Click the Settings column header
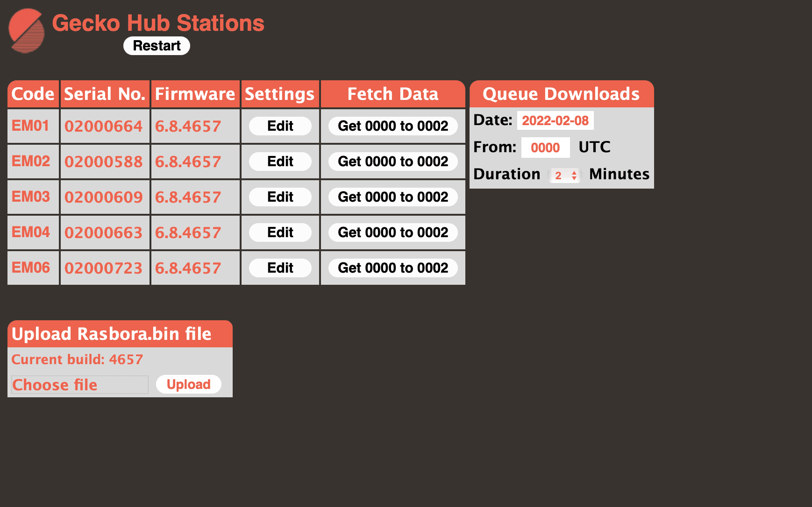 click(x=280, y=94)
